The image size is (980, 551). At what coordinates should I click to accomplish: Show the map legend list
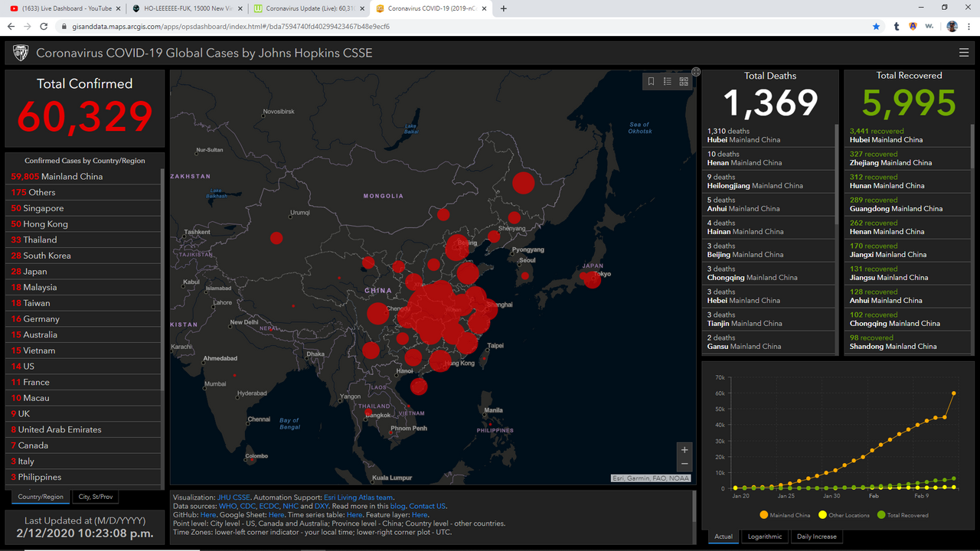point(668,82)
